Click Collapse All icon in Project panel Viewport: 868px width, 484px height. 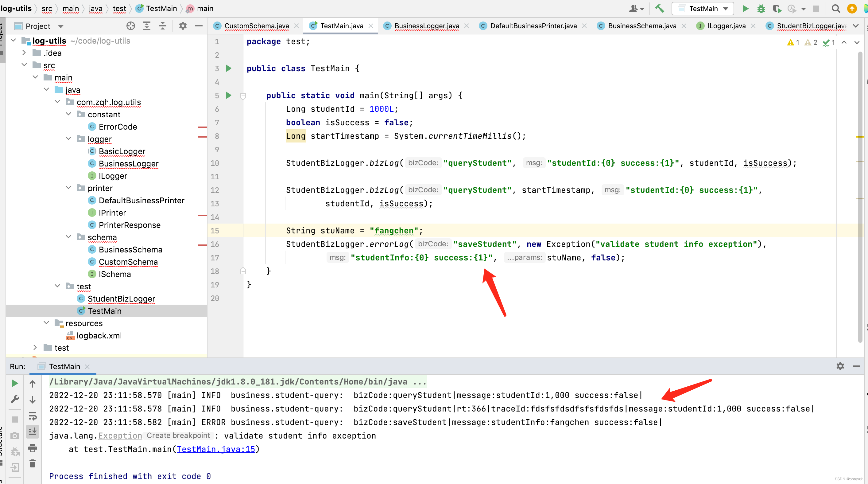tap(163, 26)
